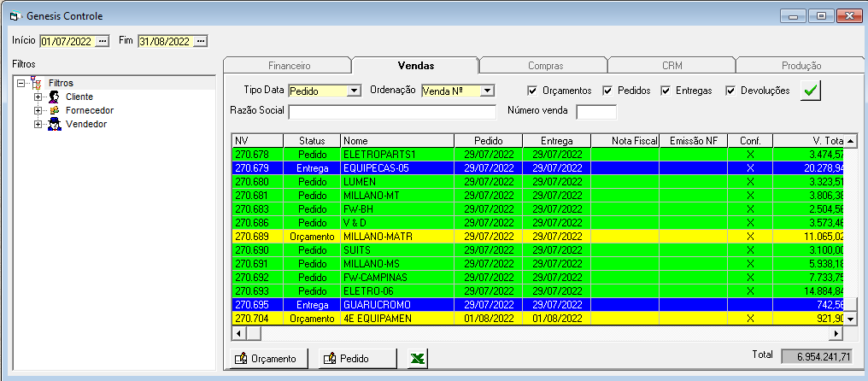Image resolution: width=868 pixels, height=381 pixels.
Task: Click the Nome column header
Action: pos(397,141)
